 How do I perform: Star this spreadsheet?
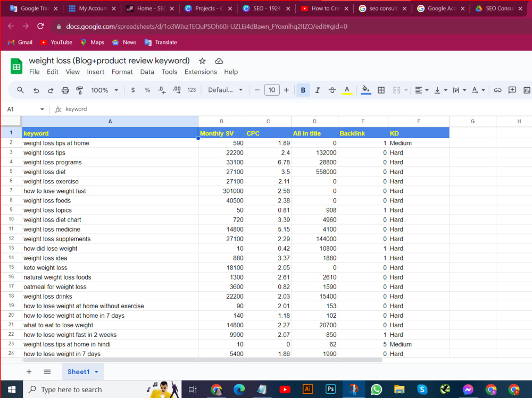pyautogui.click(x=202, y=61)
